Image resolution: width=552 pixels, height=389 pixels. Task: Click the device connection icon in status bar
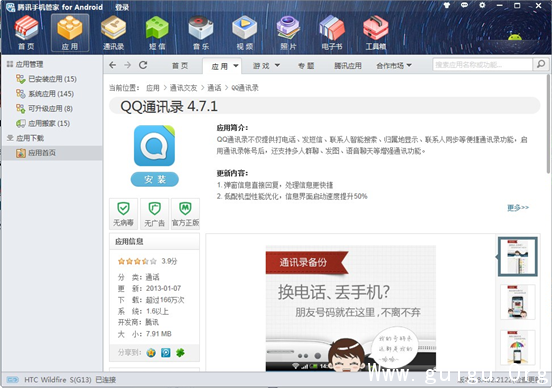point(12,379)
